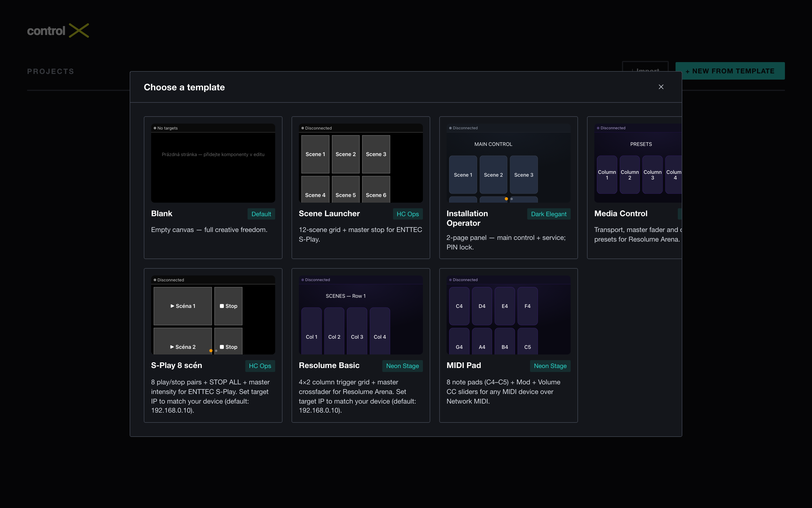Select the S-Play 8 scén template preview
Screen dimensions: 812x508
pos(213,315)
